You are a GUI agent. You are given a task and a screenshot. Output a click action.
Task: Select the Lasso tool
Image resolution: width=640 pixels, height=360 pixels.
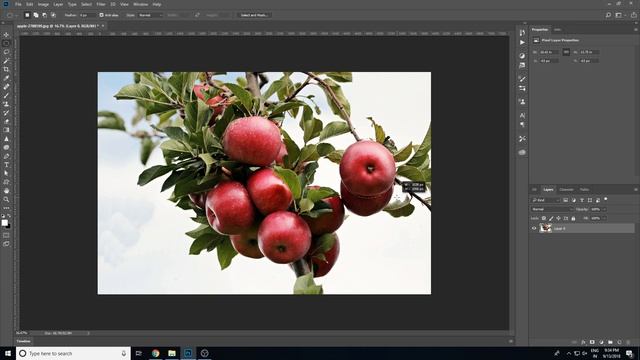[6, 52]
